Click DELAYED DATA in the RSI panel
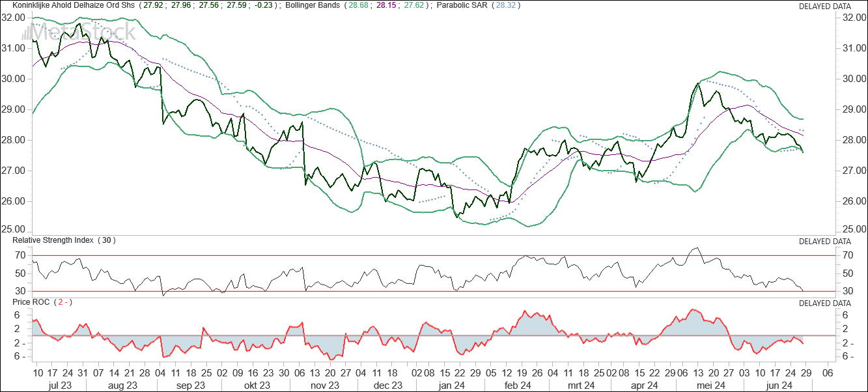868x392 pixels. tap(824, 241)
